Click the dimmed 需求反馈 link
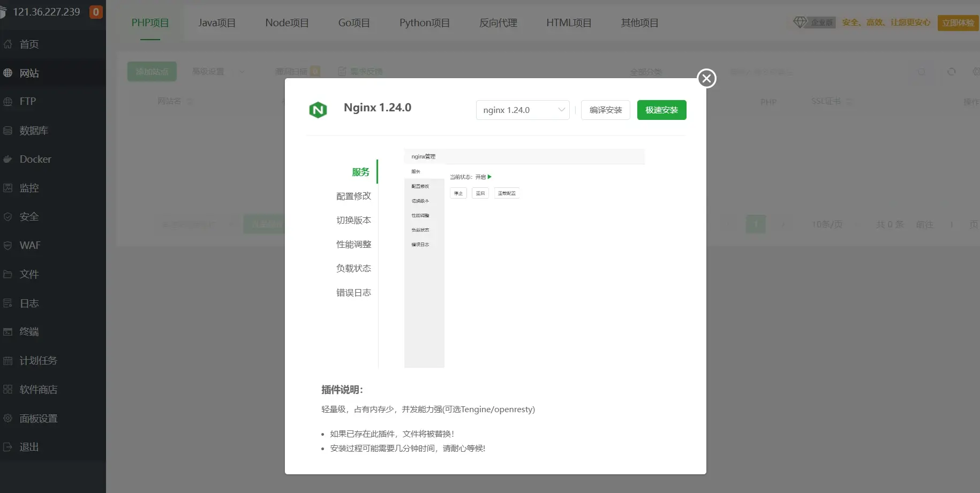This screenshot has height=493, width=980. click(x=360, y=71)
